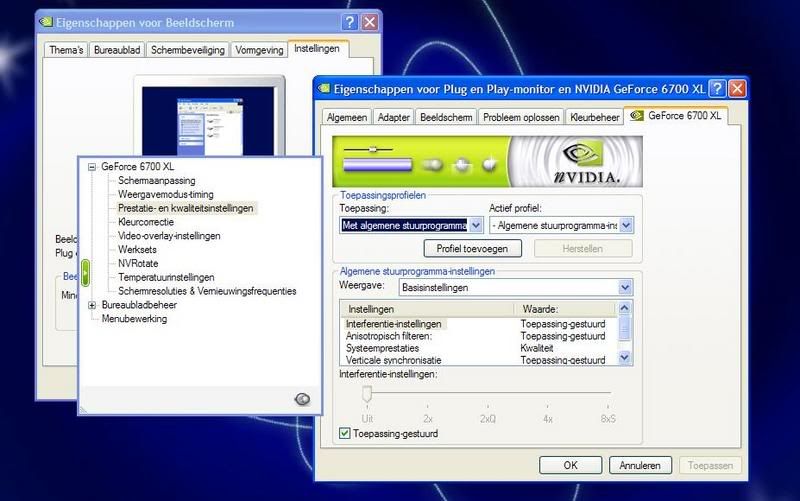800x501 pixels.
Task: Click the monitor preview thumbnail in Beeldscherm window
Action: point(210,121)
